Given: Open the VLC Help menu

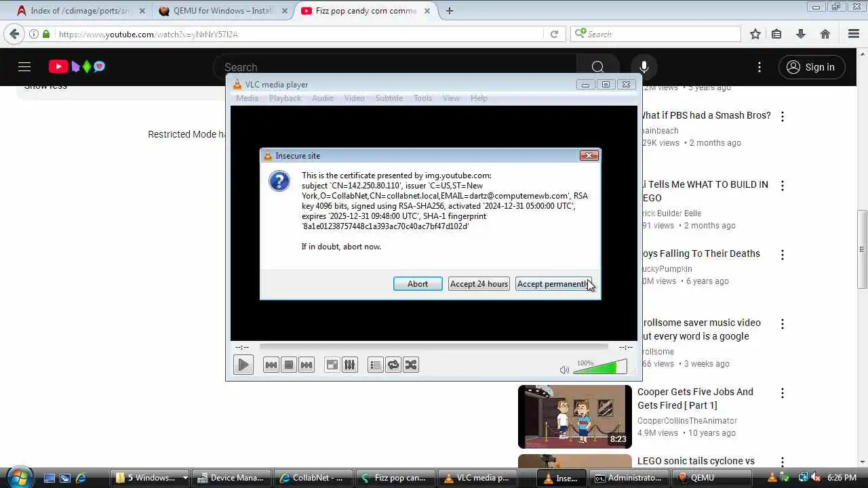Looking at the screenshot, I should (x=479, y=98).
